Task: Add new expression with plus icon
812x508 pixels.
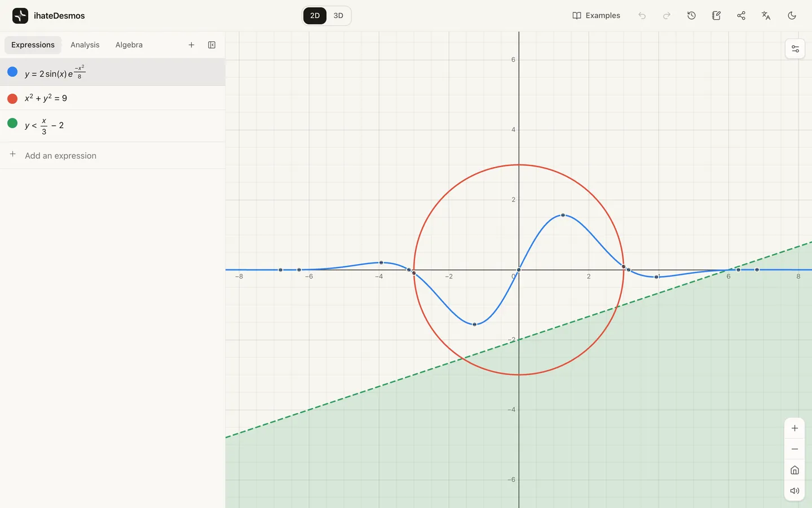Action: click(x=191, y=45)
